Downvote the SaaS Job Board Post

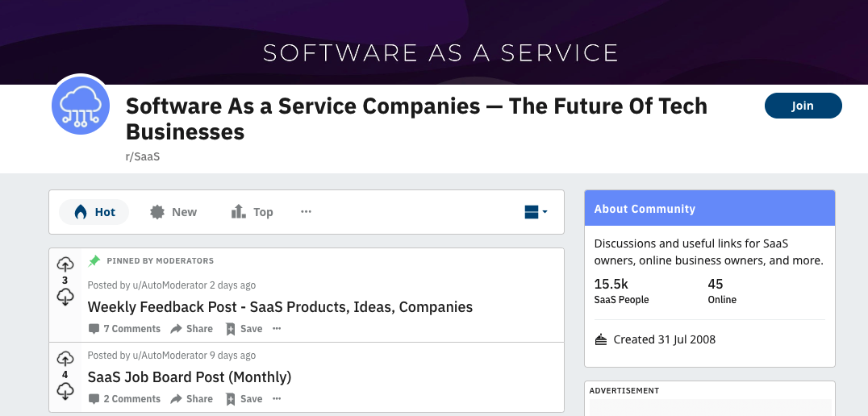tap(65, 391)
